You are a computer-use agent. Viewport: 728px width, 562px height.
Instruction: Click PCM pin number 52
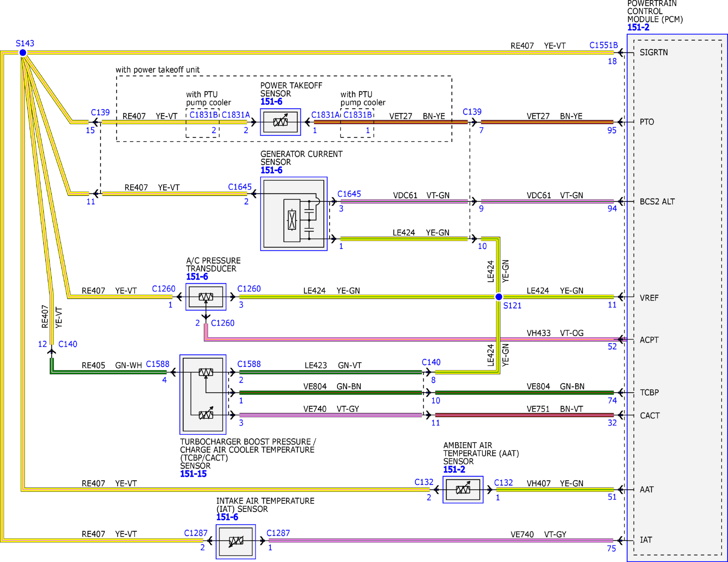click(x=612, y=347)
